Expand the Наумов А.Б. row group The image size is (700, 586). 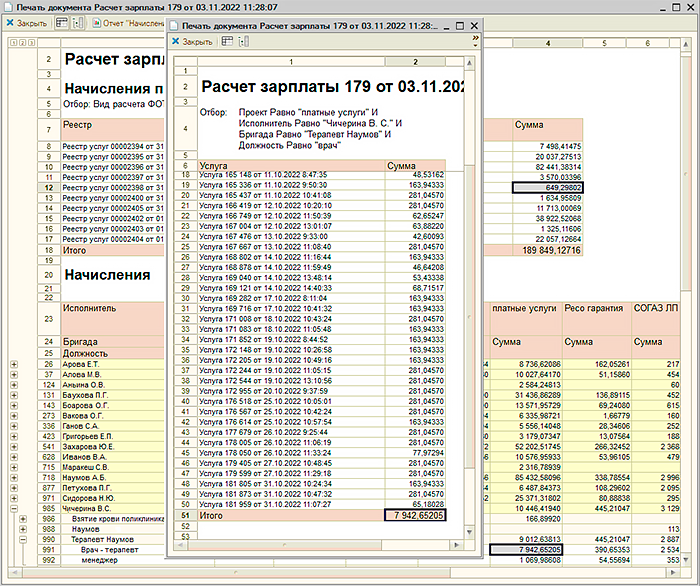[x=13, y=477]
